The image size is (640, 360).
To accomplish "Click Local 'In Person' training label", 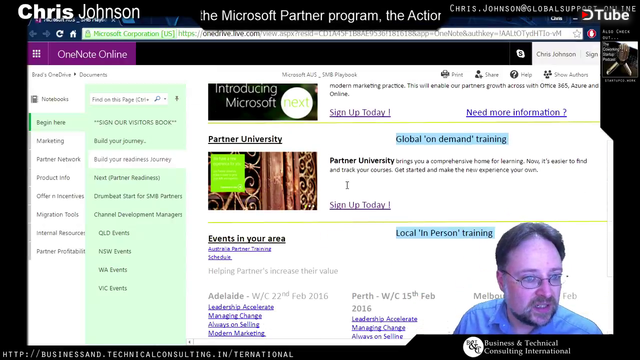I will [x=444, y=233].
